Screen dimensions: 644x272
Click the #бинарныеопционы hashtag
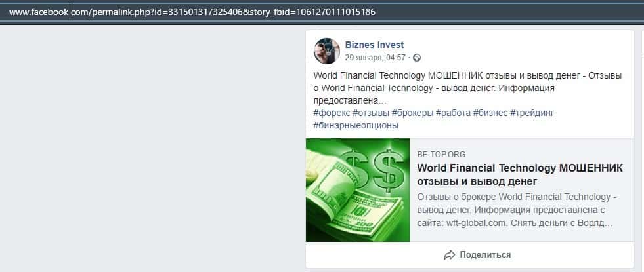(x=356, y=126)
